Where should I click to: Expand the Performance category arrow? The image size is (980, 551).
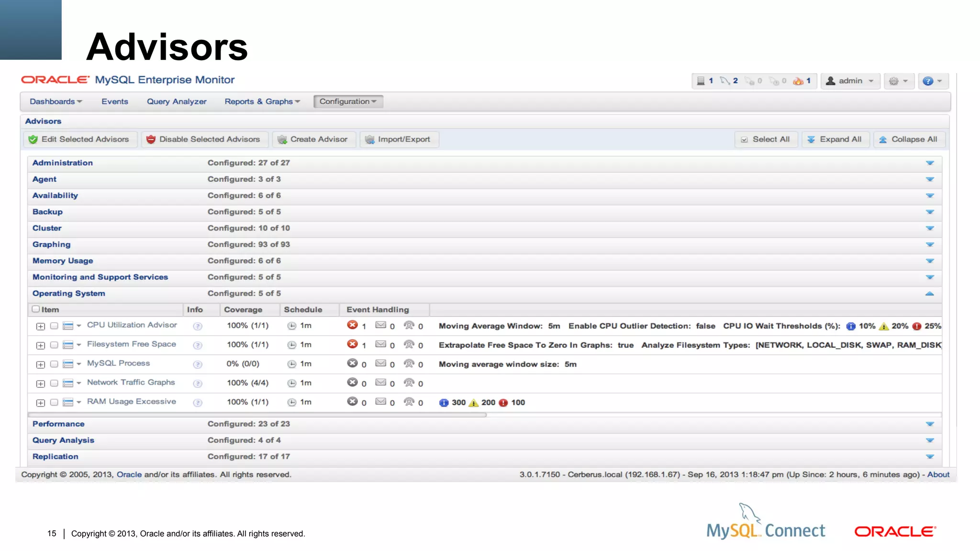click(930, 424)
